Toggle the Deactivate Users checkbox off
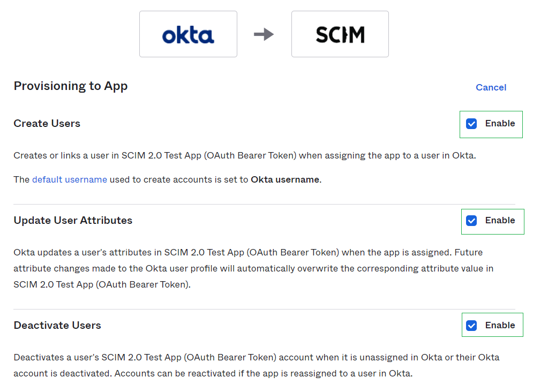This screenshot has height=392, width=533. point(471,326)
